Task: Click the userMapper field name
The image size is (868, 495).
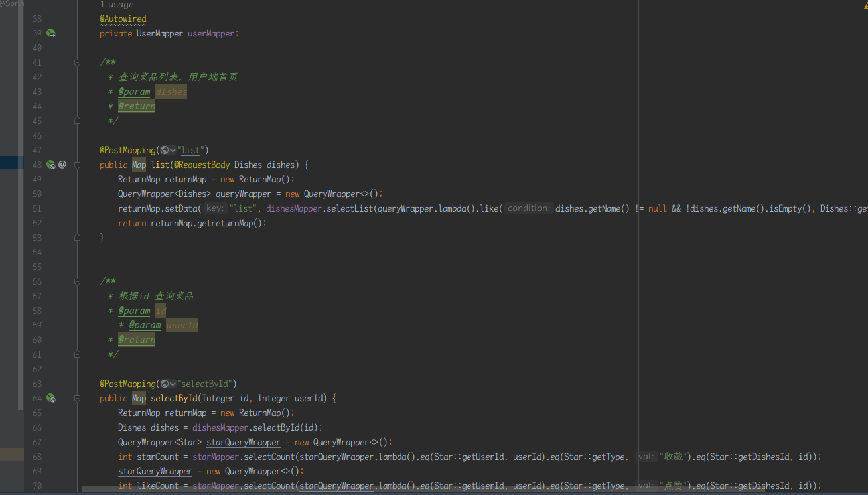Action: (x=211, y=33)
